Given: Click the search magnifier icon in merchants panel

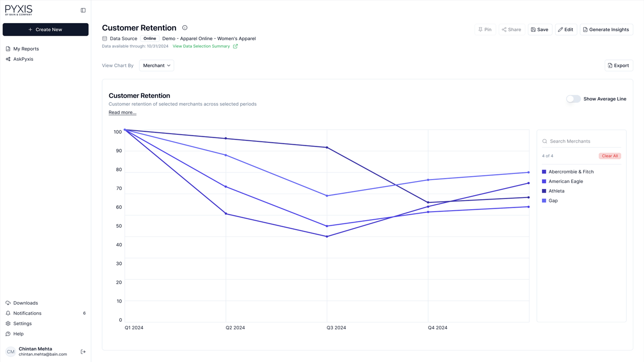Looking at the screenshot, I should (544, 141).
